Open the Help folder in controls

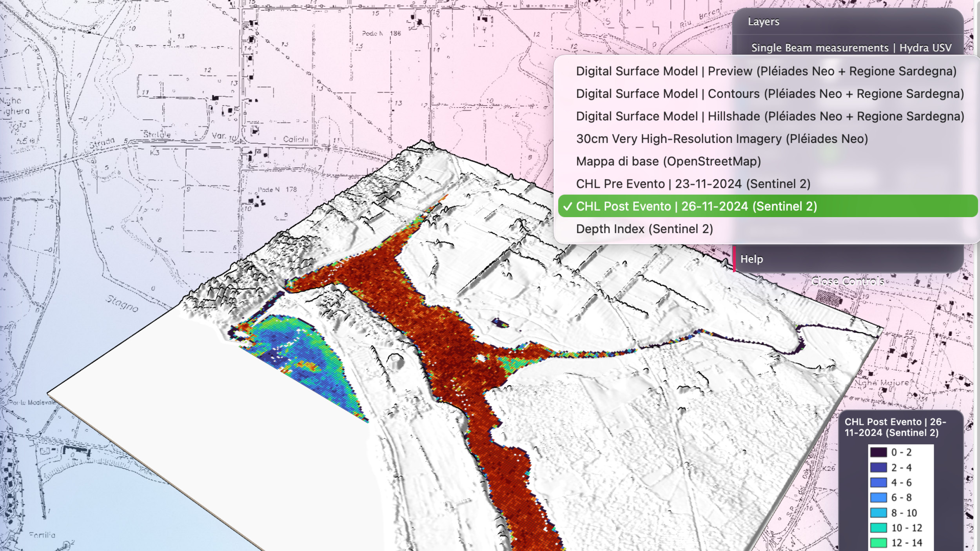tap(751, 259)
